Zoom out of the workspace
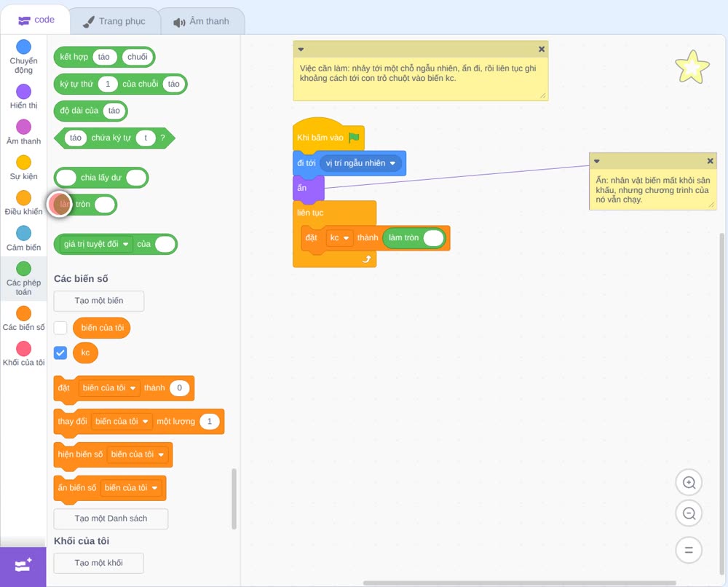 click(x=689, y=513)
